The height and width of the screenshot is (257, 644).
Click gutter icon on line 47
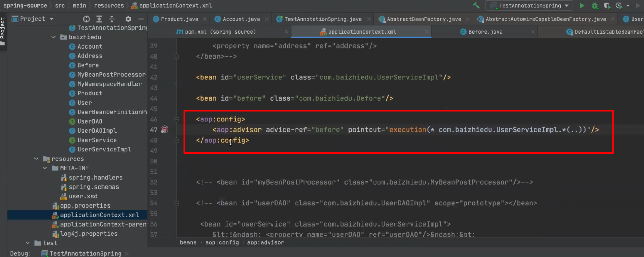tap(165, 130)
